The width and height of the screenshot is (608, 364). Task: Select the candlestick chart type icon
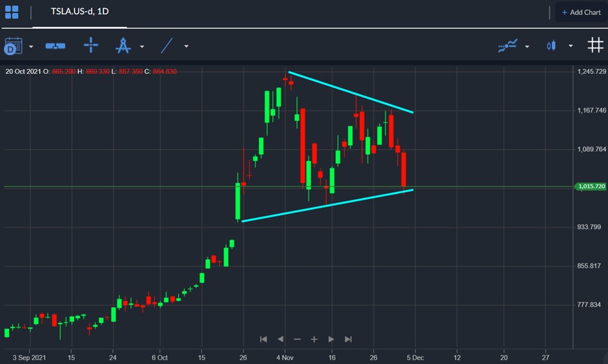click(551, 45)
